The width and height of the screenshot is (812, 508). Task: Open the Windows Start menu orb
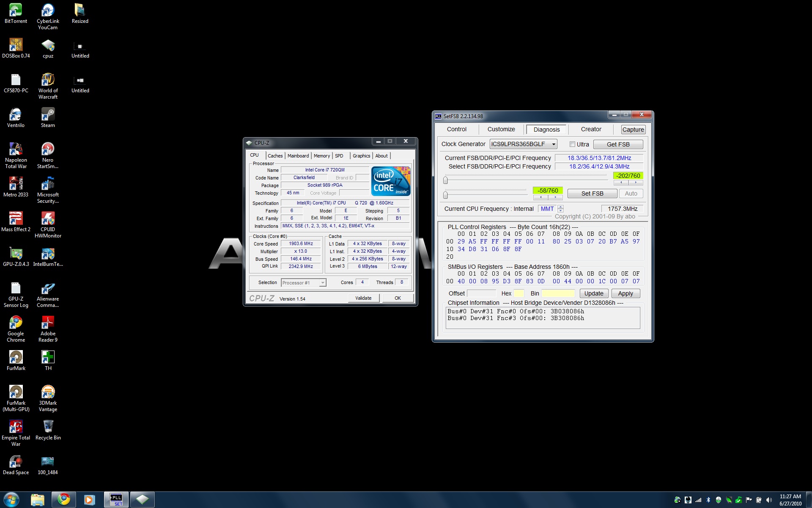[x=11, y=500]
